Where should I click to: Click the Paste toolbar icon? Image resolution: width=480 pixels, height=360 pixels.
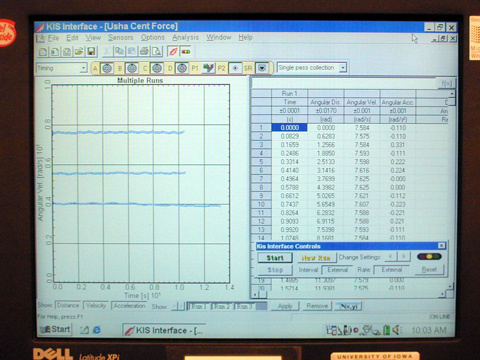(x=132, y=52)
